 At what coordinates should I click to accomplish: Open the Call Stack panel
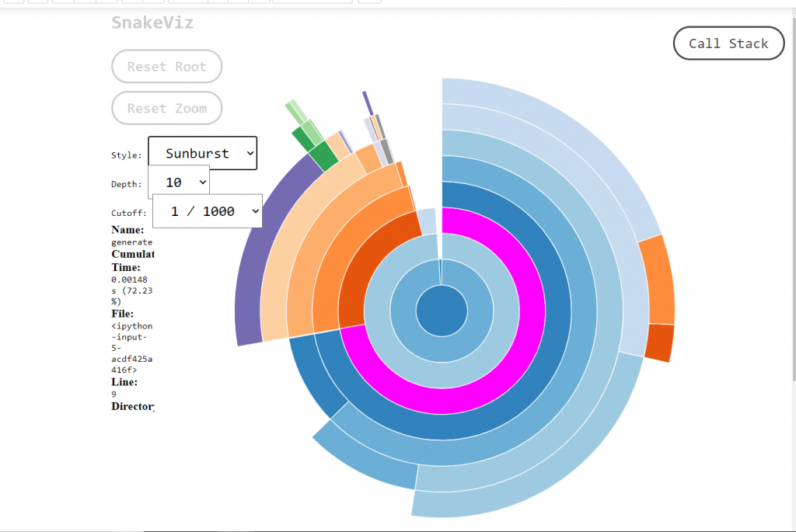point(728,43)
